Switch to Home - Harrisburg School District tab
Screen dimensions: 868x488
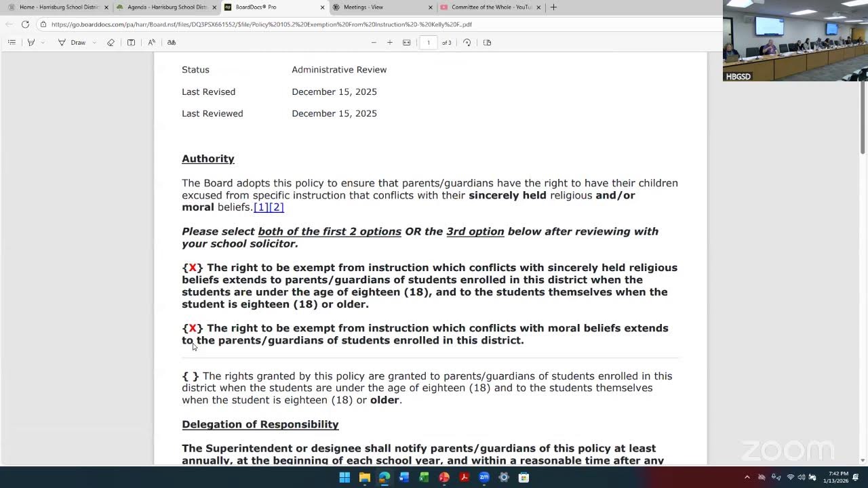58,7
